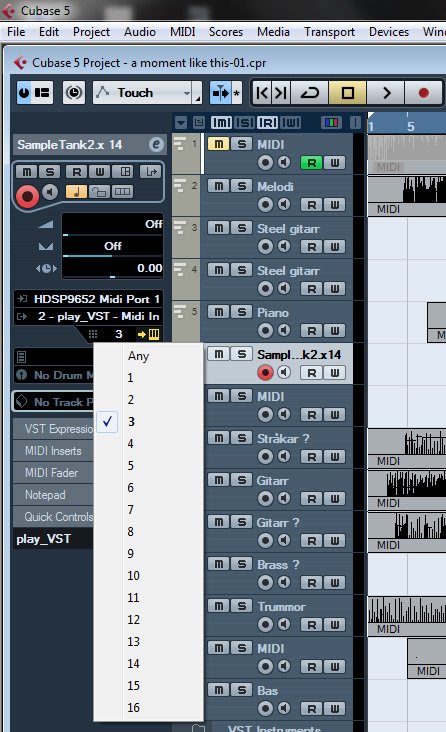Open the HDSP9652 Midi Port 1 input dropdown
The image size is (446, 732).
88,299
